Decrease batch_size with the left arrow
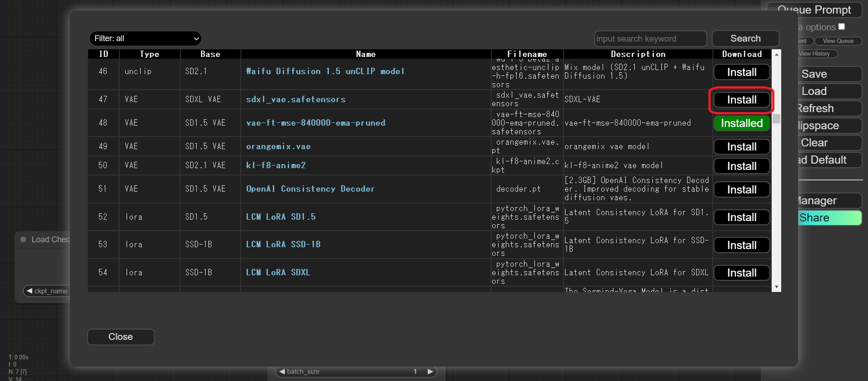Screen dimensions: 868x381 pyautogui.click(x=282, y=372)
